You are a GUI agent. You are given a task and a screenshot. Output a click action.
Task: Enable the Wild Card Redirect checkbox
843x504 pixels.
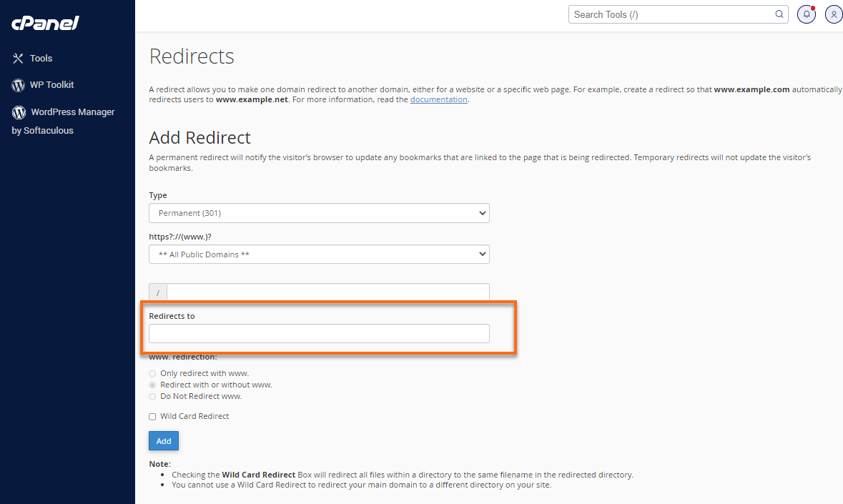[152, 416]
